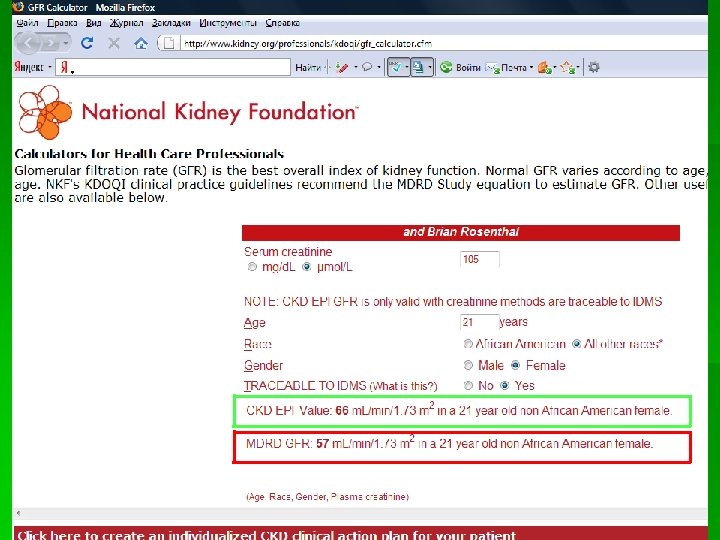Go to the home page via the house icon
The height and width of the screenshot is (540, 720).
tap(141, 44)
